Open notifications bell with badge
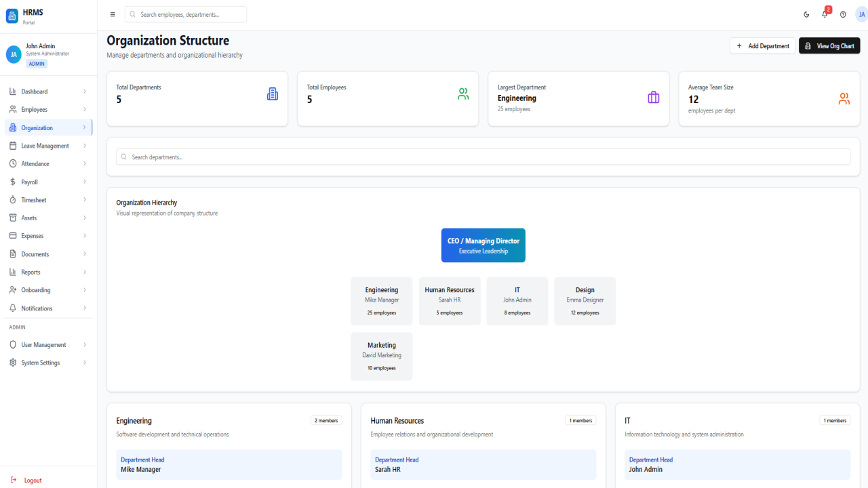 click(x=825, y=14)
